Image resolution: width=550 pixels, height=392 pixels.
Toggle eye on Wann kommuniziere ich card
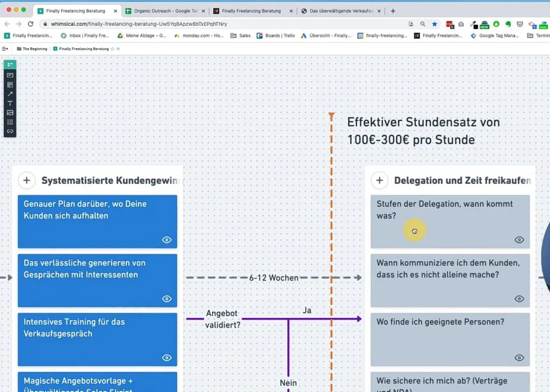(x=519, y=299)
